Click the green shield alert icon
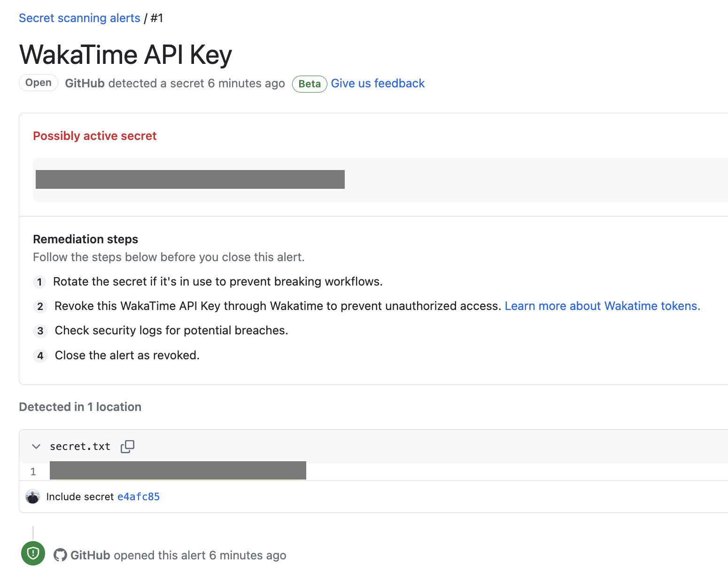The height and width of the screenshot is (573, 728). (x=33, y=553)
